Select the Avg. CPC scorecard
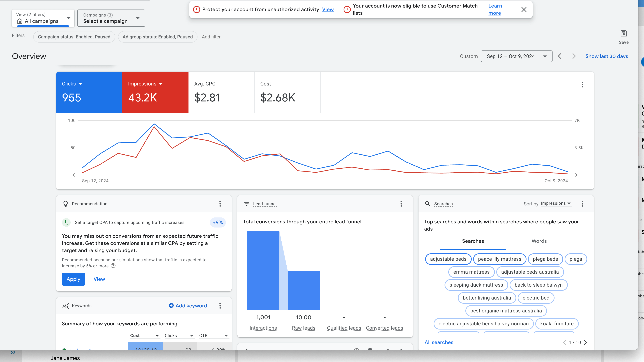This screenshot has width=644, height=362. tap(221, 92)
